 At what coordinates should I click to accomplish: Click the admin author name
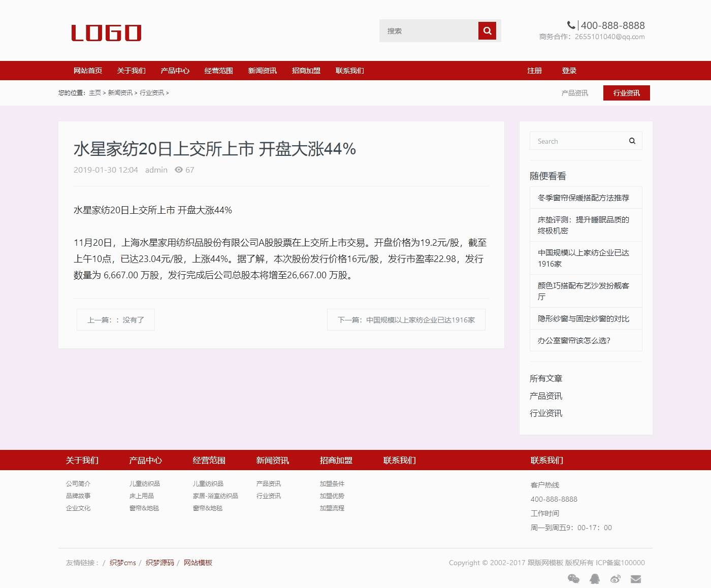click(156, 170)
